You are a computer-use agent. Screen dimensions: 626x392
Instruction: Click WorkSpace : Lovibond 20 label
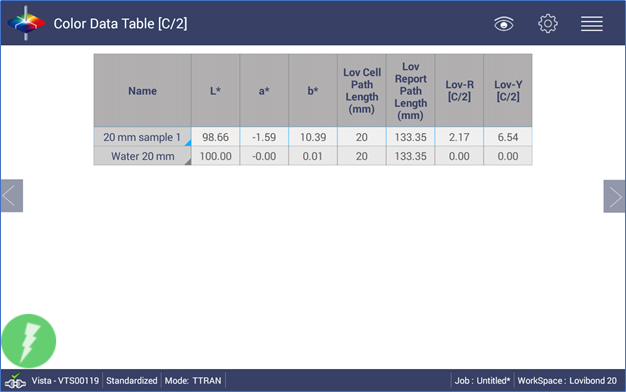[567, 381]
